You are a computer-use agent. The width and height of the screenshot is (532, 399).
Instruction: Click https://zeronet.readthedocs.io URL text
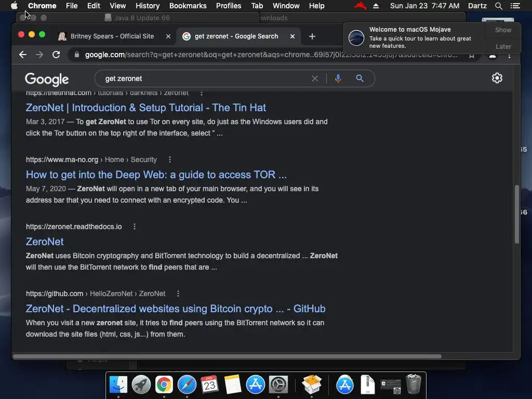click(x=74, y=227)
